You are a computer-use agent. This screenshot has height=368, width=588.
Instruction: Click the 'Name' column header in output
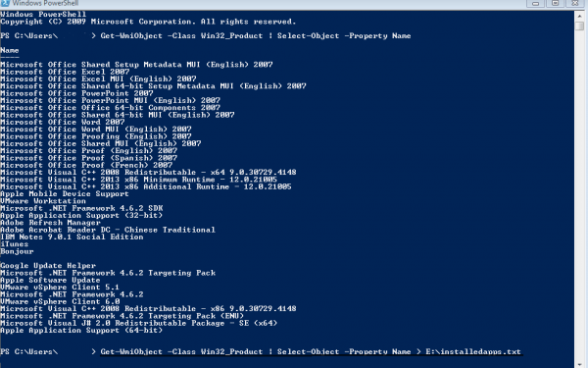10,50
